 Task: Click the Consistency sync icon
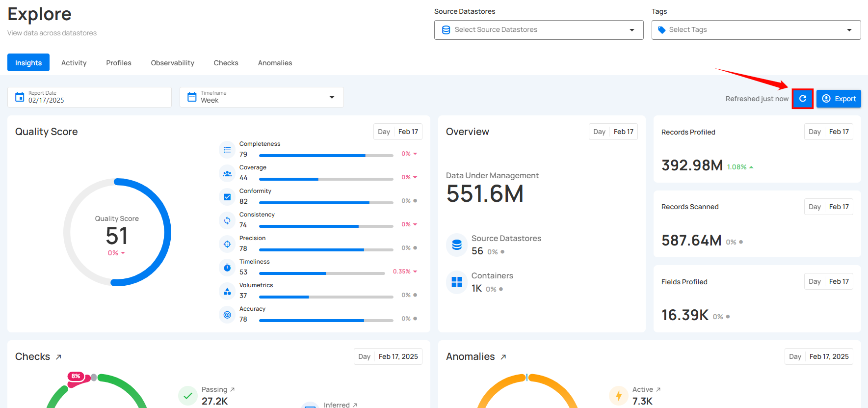coord(227,220)
